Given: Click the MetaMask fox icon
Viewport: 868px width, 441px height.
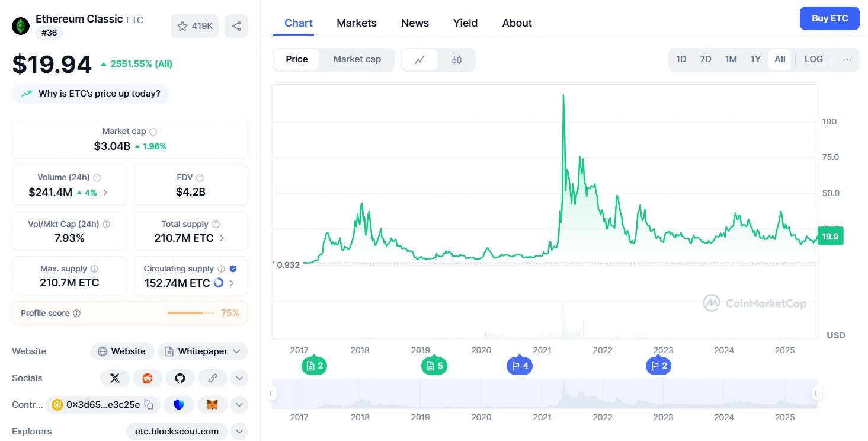Looking at the screenshot, I should tap(212, 405).
